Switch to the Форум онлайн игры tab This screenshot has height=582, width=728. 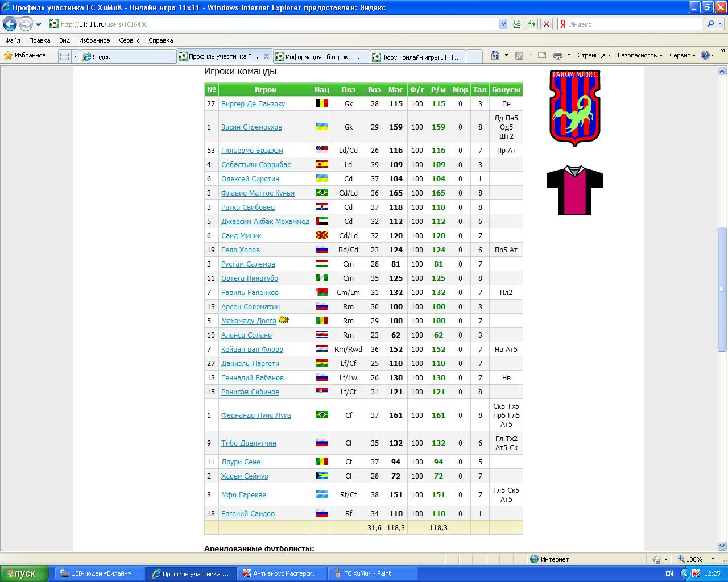(417, 57)
